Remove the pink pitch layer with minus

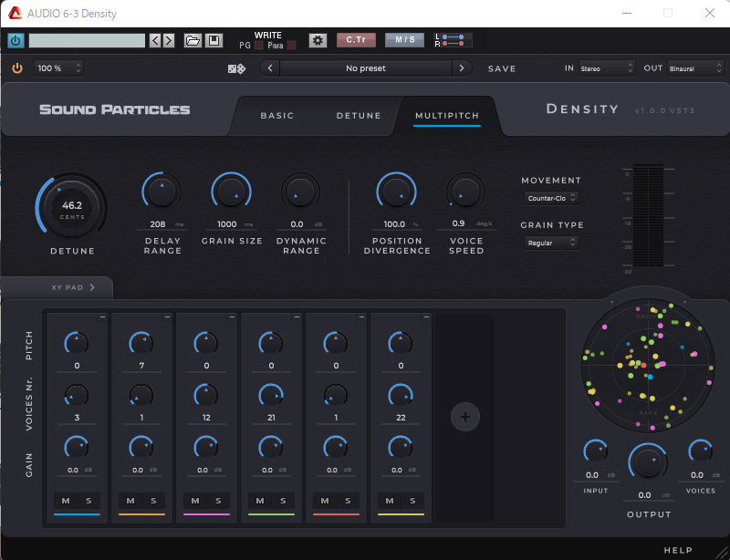point(232,317)
